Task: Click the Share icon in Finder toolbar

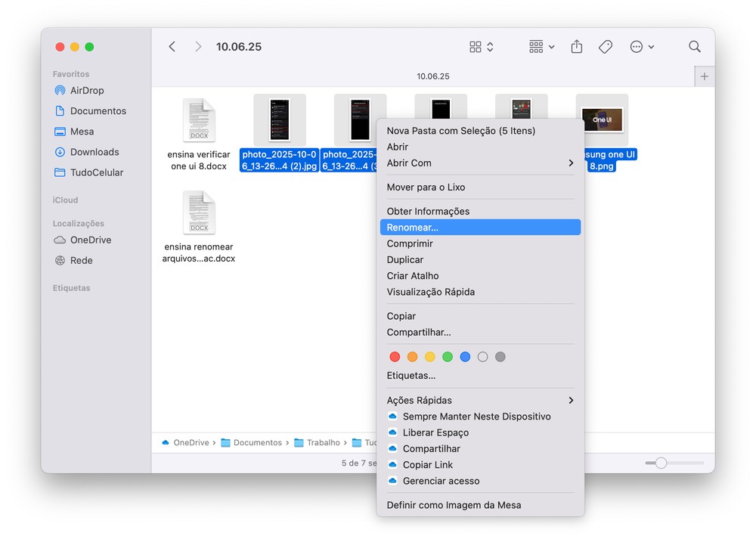Action: click(577, 47)
